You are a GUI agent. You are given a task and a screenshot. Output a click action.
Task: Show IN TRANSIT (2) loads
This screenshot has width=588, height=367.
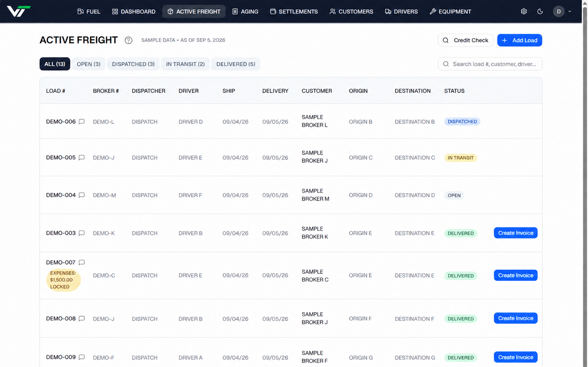[185, 64]
